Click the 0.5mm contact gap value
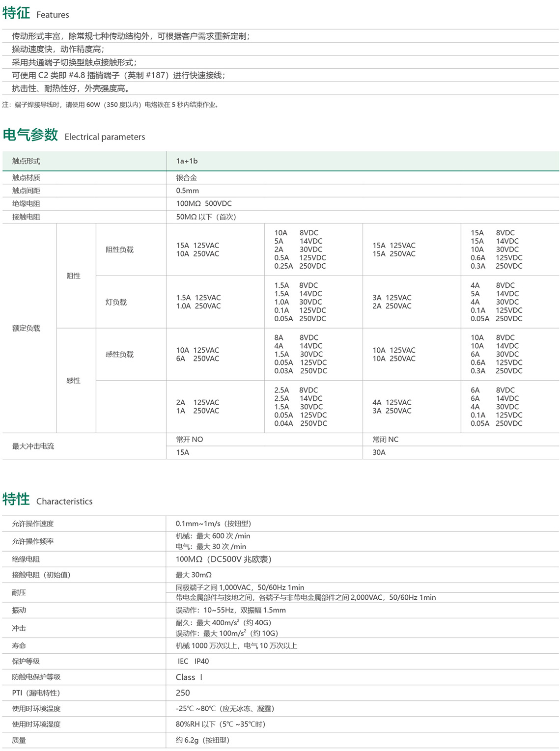 (187, 191)
